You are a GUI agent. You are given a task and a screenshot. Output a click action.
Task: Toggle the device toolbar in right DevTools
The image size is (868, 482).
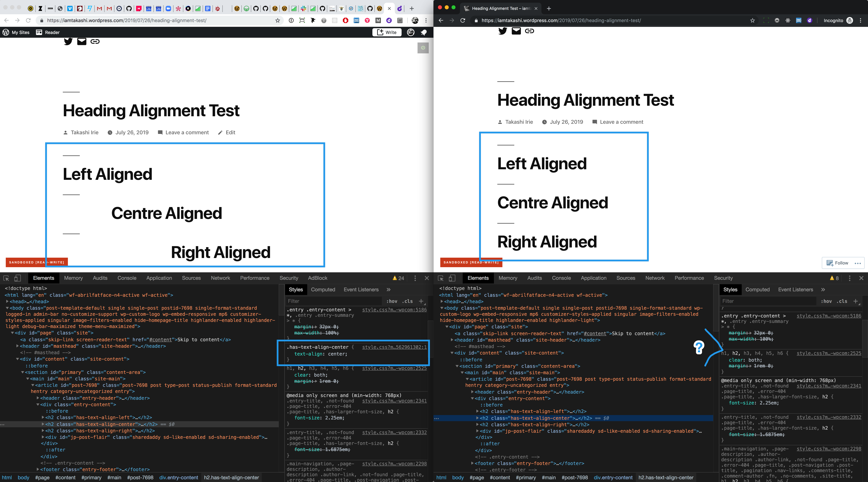(452, 278)
